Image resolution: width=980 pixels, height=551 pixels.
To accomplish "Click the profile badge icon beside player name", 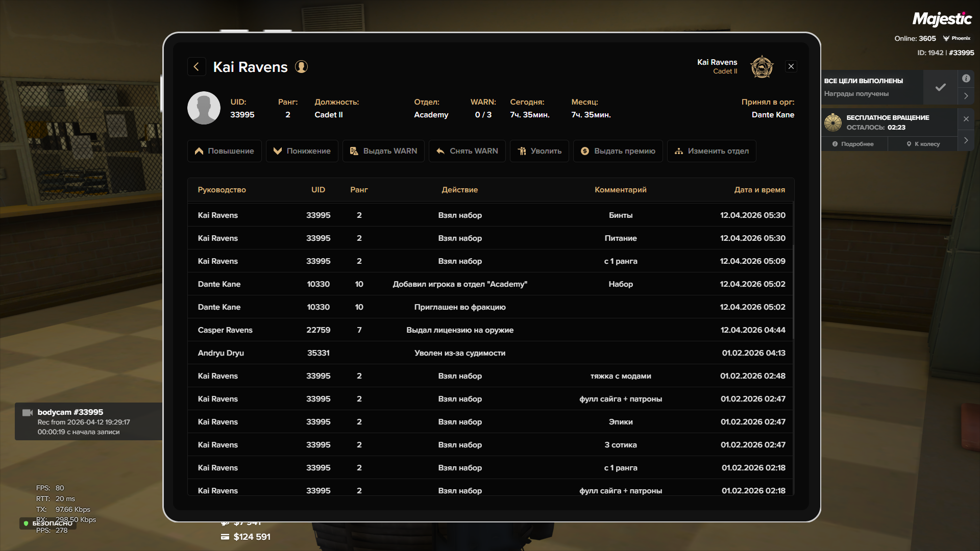I will pos(302,67).
